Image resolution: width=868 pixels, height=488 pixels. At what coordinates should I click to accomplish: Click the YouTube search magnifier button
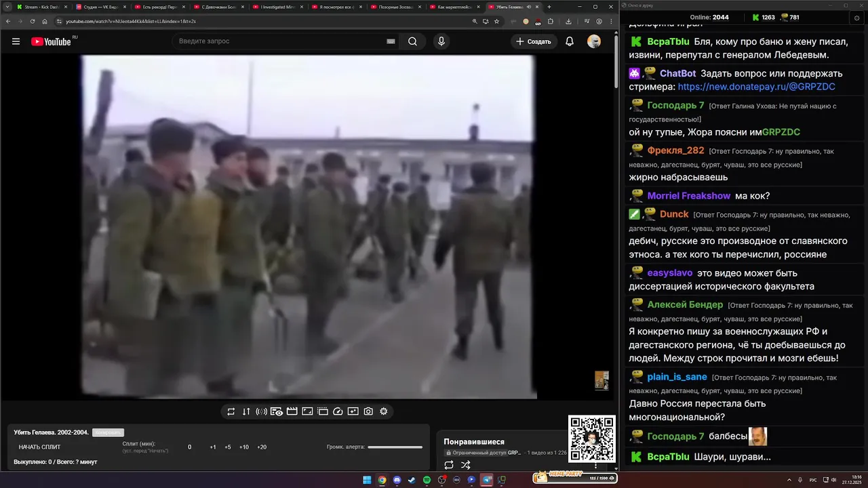(412, 41)
